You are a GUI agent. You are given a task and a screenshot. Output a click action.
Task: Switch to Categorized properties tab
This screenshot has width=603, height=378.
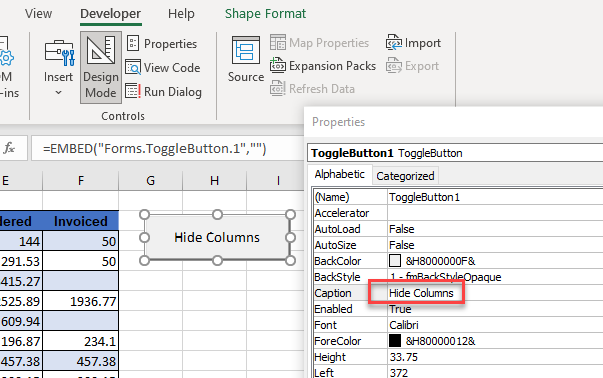(x=405, y=176)
